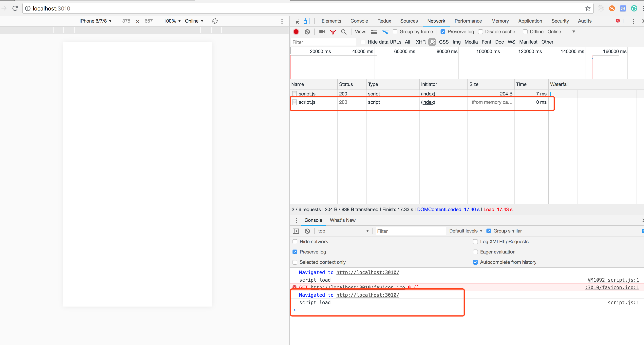The width and height of the screenshot is (644, 345).
Task: Expand the Default levels dropdown
Action: pos(465,231)
